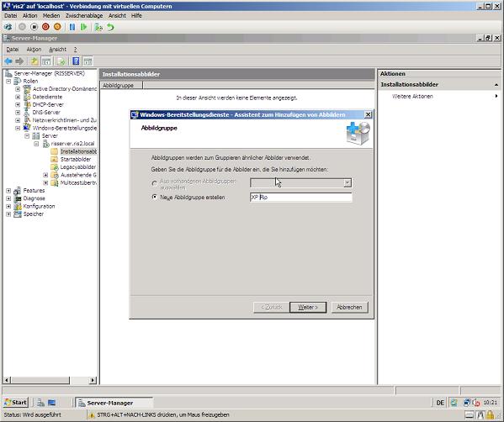Expand the Active Directory-Domänendienste node
Viewport: 504px width, 422px height.
[x=18, y=89]
